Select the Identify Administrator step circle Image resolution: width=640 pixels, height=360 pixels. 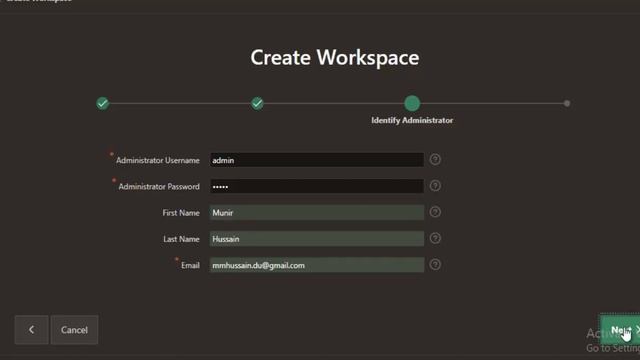(412, 103)
